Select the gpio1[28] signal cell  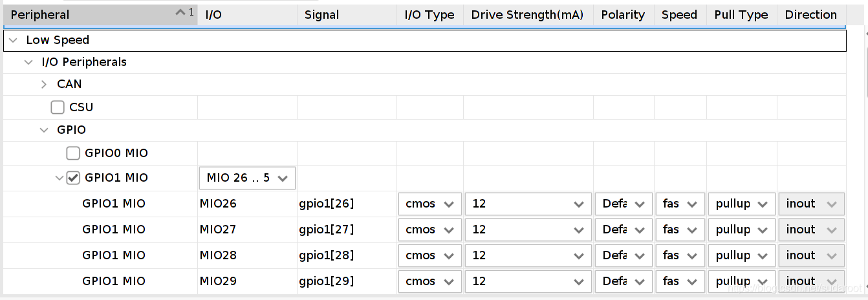tap(327, 255)
